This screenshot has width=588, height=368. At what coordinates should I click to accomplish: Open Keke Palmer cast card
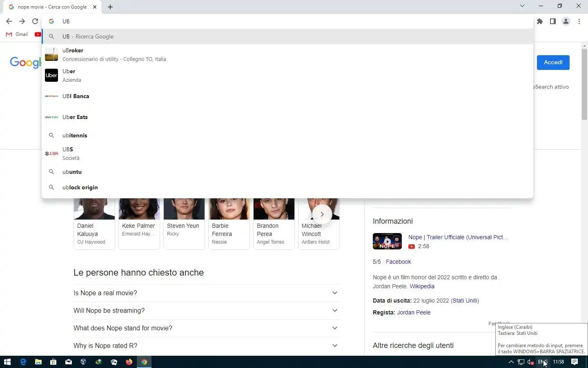139,224
